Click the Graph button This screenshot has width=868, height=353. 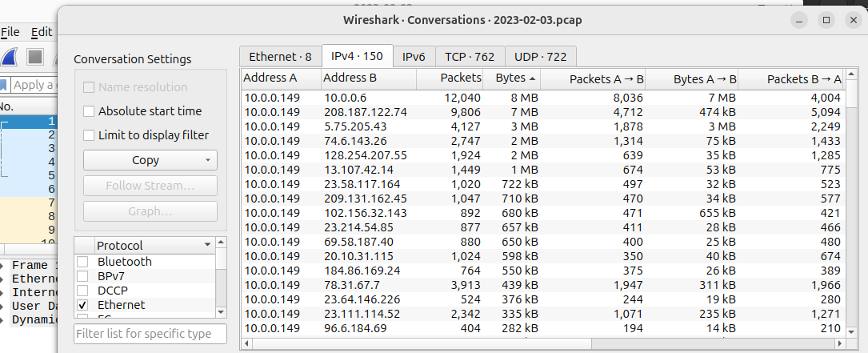click(150, 211)
